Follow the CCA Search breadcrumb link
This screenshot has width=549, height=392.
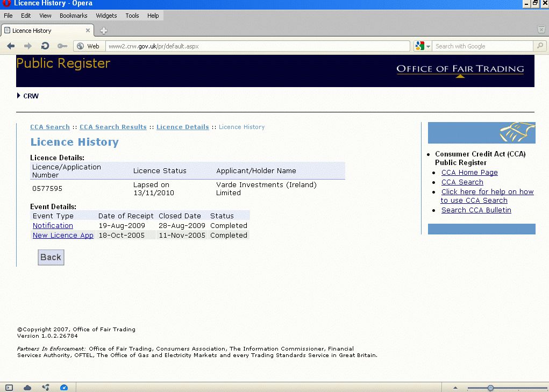coord(49,127)
